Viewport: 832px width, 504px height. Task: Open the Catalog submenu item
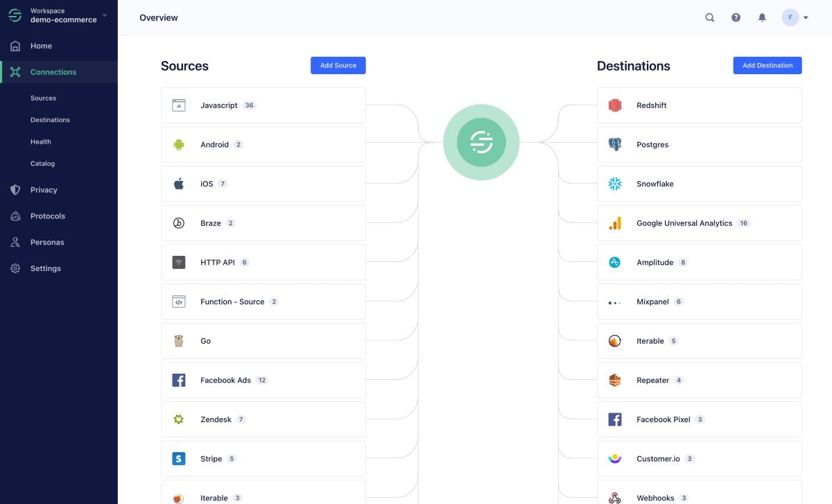[x=42, y=164]
